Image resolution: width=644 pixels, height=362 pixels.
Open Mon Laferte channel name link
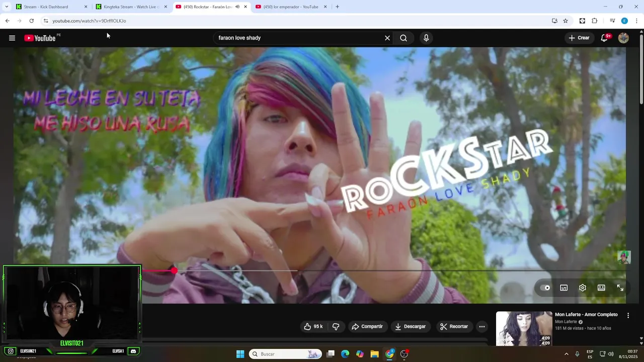(x=566, y=322)
